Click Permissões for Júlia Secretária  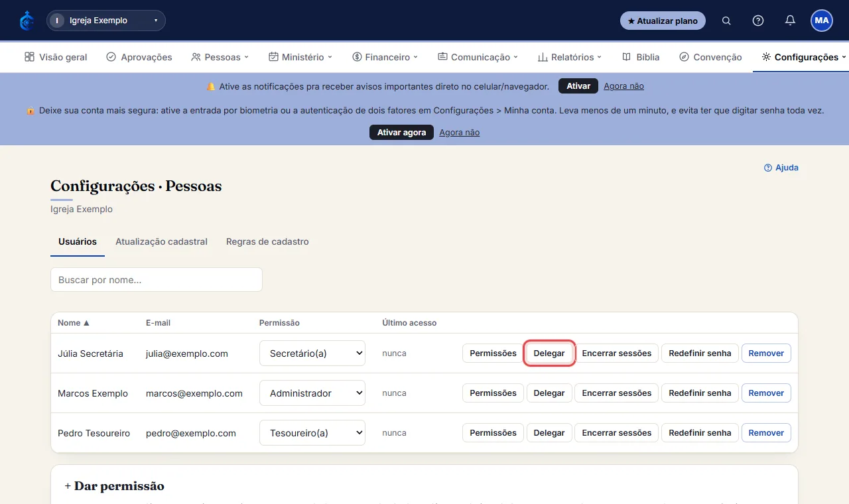click(493, 353)
